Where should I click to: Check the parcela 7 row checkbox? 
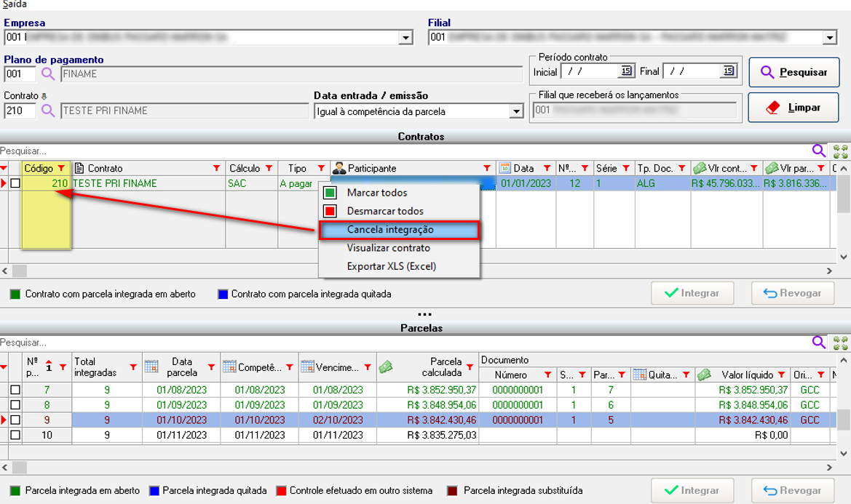[x=15, y=390]
